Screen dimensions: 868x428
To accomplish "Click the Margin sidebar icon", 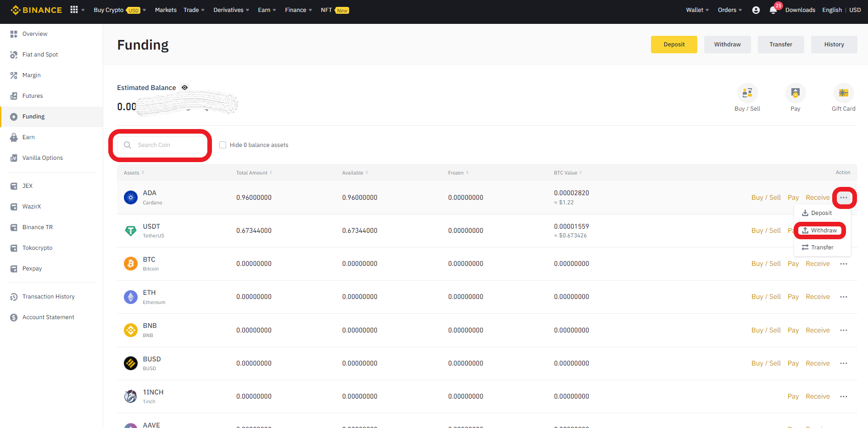I will (14, 75).
